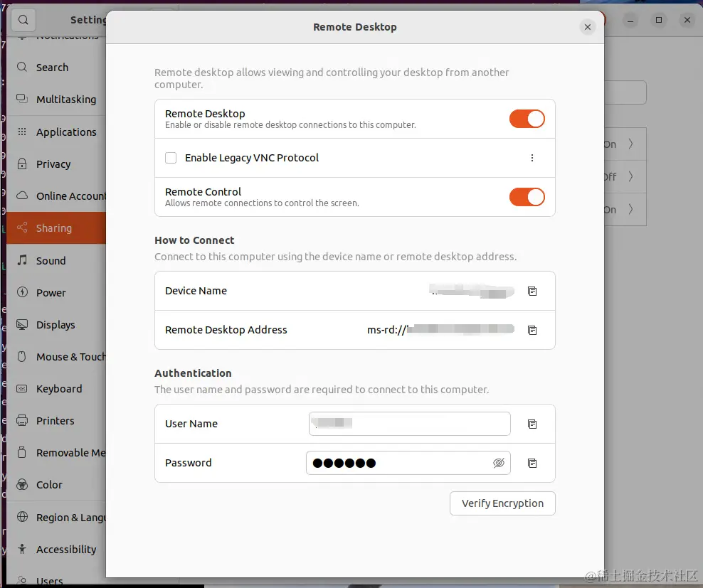Click the Settings search magnifier button
Viewport: 703px width, 588px height.
coord(23,20)
